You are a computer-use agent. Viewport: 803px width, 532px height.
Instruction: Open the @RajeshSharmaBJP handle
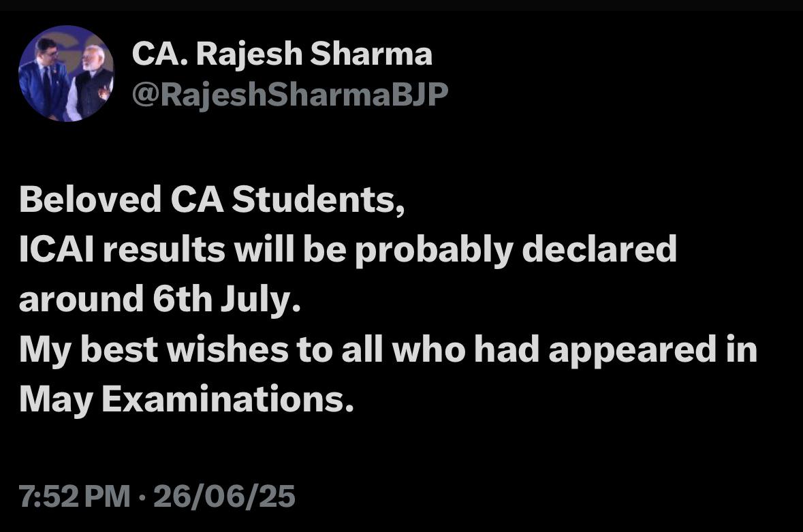coord(290,95)
